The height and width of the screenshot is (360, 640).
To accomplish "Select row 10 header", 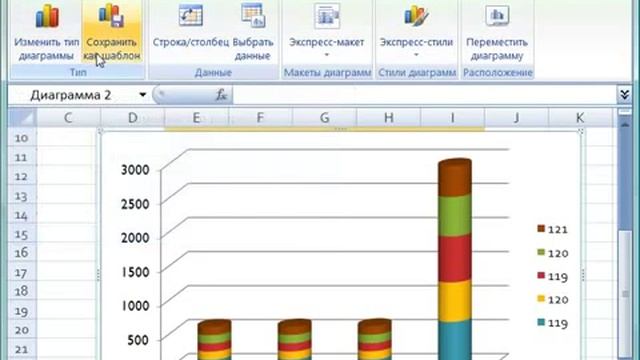I will click(22, 138).
